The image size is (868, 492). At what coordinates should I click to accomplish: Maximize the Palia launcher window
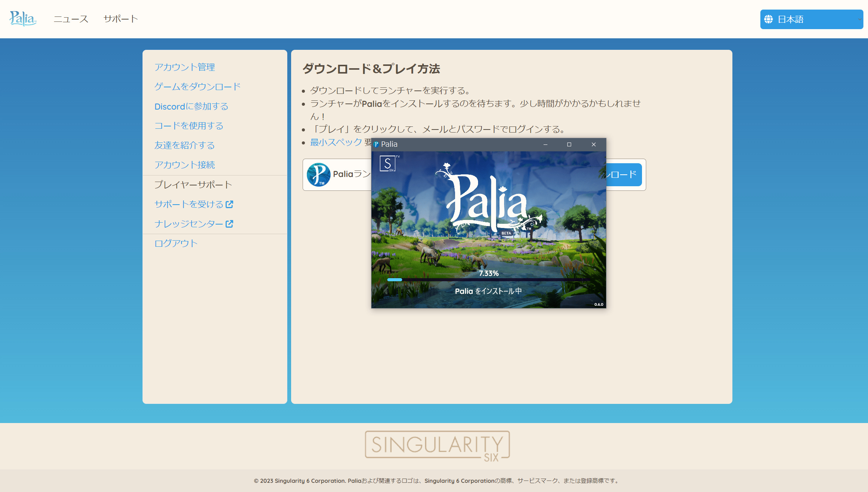(x=569, y=144)
